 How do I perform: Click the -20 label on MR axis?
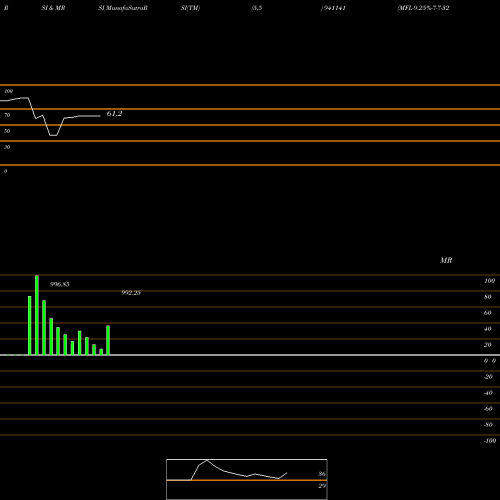pyautogui.click(x=488, y=377)
